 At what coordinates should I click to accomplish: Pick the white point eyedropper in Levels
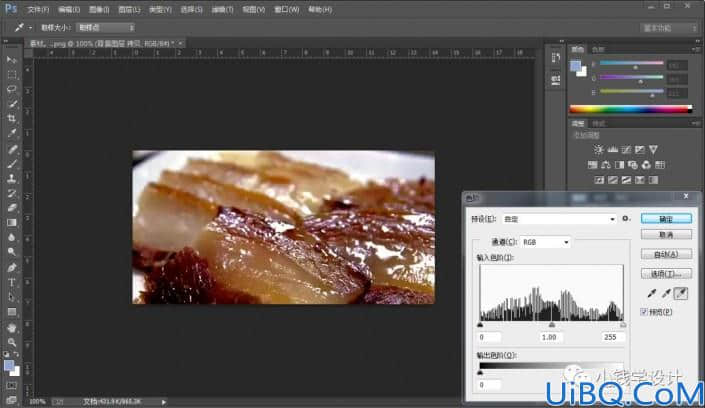pos(681,294)
